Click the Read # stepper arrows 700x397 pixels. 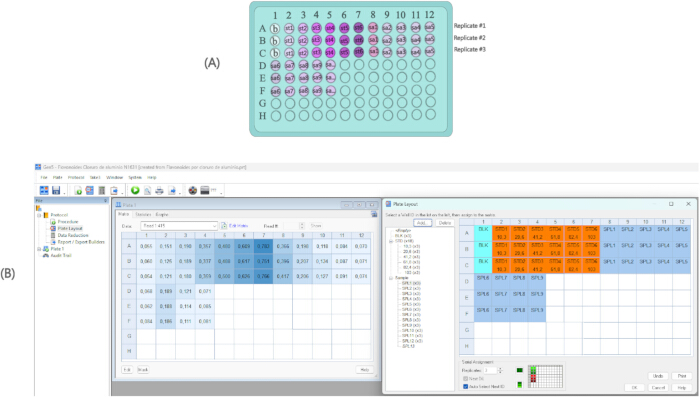click(302, 226)
